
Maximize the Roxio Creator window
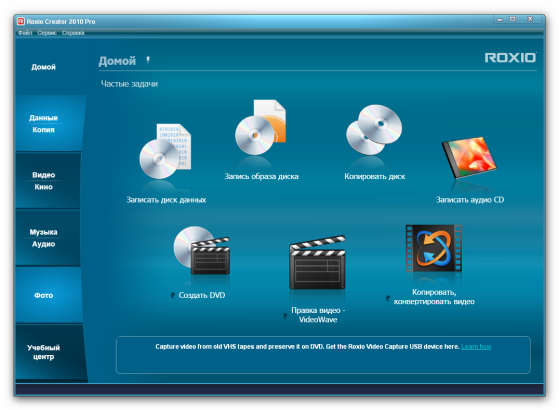tap(513, 19)
